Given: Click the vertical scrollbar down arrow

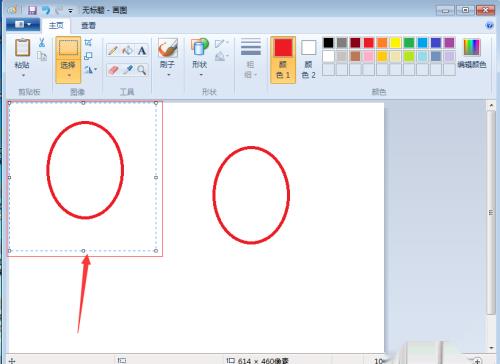Looking at the screenshot, I should [x=491, y=348].
